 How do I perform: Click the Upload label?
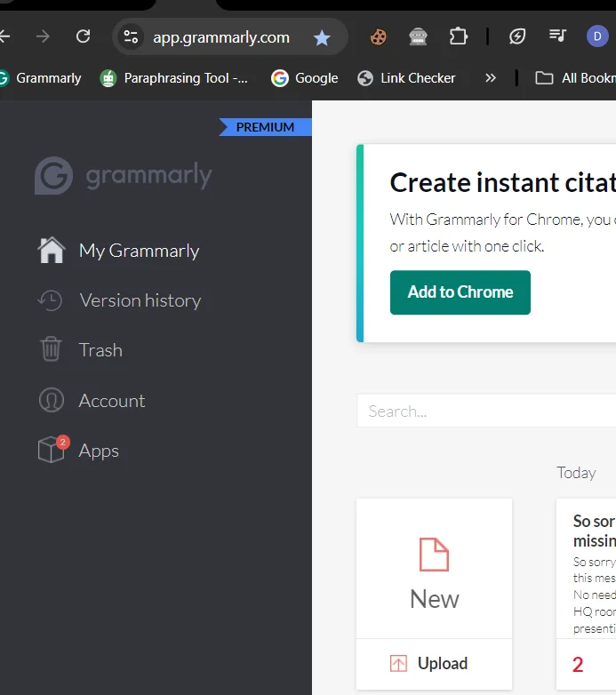tap(443, 664)
